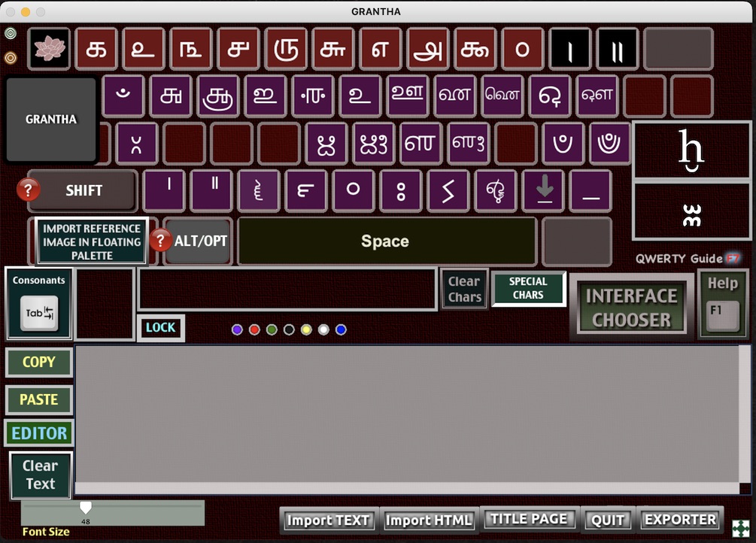This screenshot has width=756, height=543.
Task: Select the red color dot
Action: click(x=254, y=329)
